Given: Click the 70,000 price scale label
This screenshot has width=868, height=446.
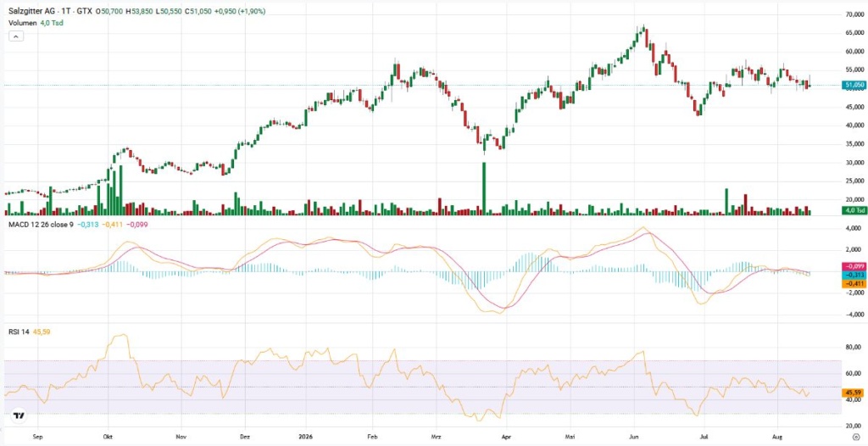Looking at the screenshot, I should (x=854, y=14).
